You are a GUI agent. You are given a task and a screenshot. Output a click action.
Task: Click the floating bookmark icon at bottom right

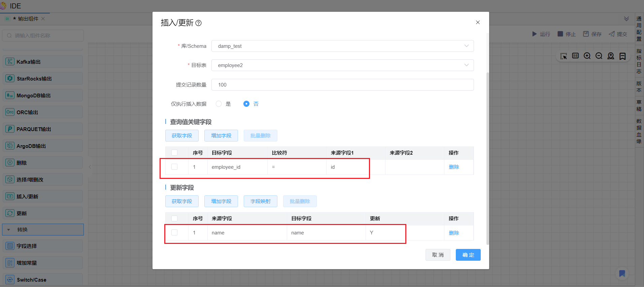pyautogui.click(x=622, y=274)
